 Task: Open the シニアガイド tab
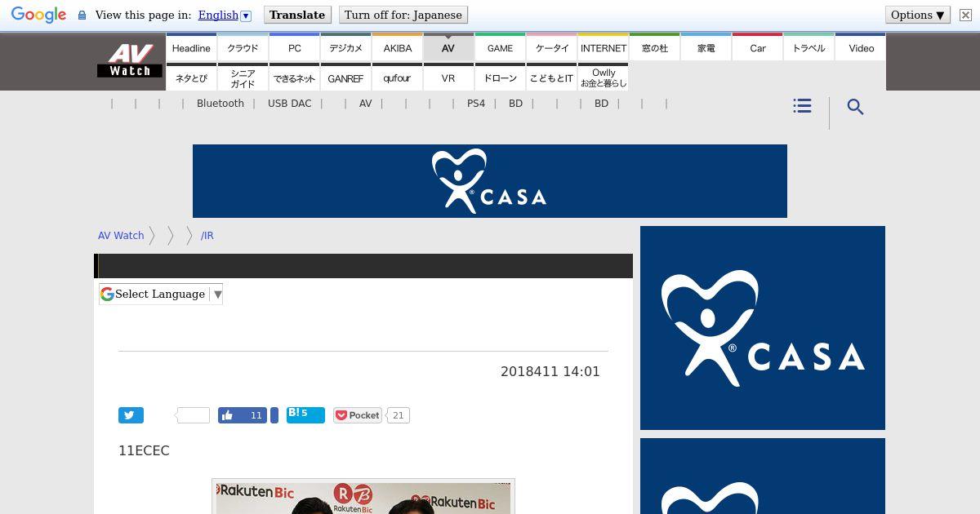(243, 78)
